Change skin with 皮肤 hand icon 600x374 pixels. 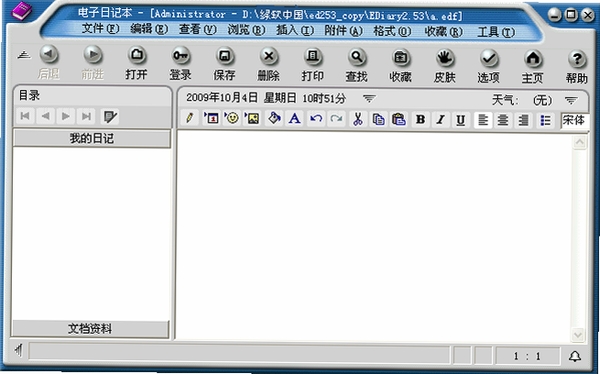point(445,59)
